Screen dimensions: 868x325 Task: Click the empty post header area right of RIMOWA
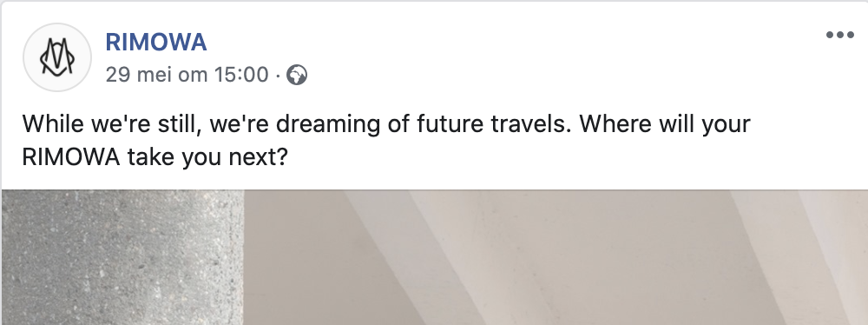[x=515, y=56]
